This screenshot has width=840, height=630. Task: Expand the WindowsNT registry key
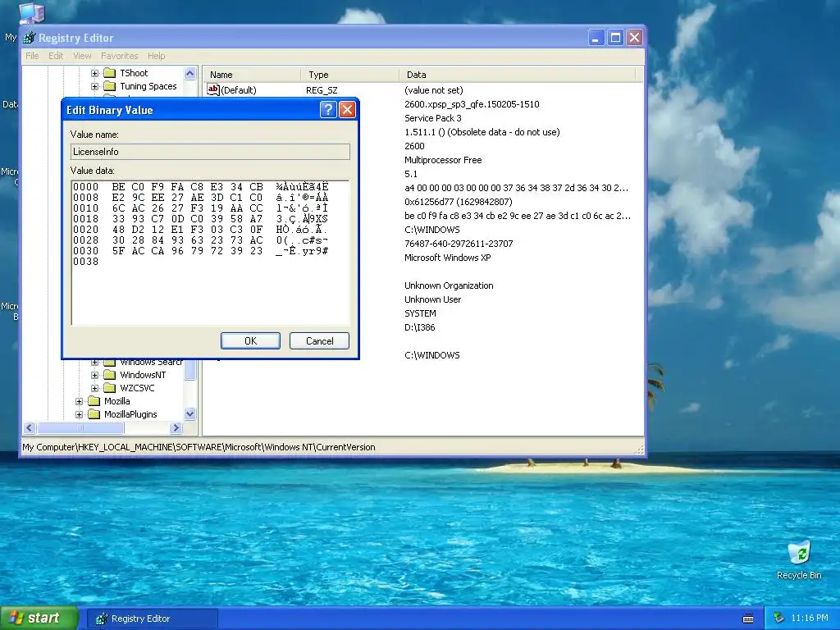[x=95, y=375]
